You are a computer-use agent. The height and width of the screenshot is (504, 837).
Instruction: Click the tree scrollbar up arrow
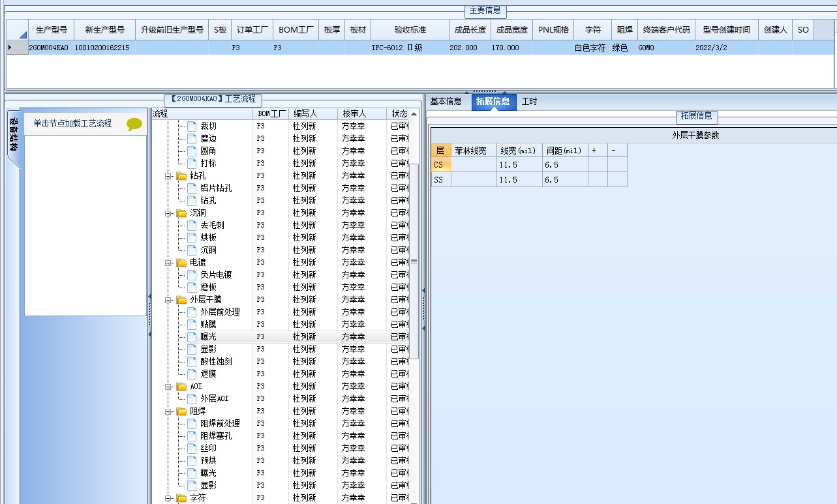coord(414,114)
